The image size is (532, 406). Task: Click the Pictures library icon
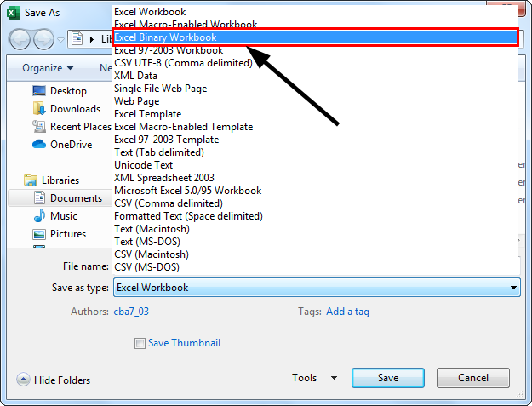tap(39, 234)
